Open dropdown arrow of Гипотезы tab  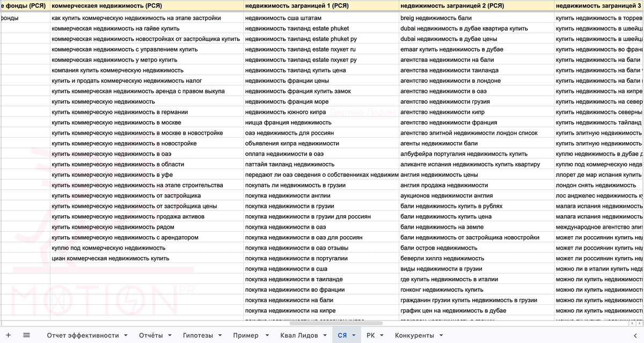coord(220,335)
